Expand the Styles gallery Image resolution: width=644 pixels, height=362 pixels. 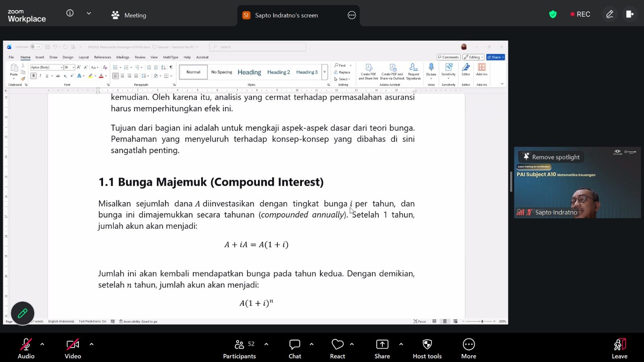pyautogui.click(x=324, y=72)
